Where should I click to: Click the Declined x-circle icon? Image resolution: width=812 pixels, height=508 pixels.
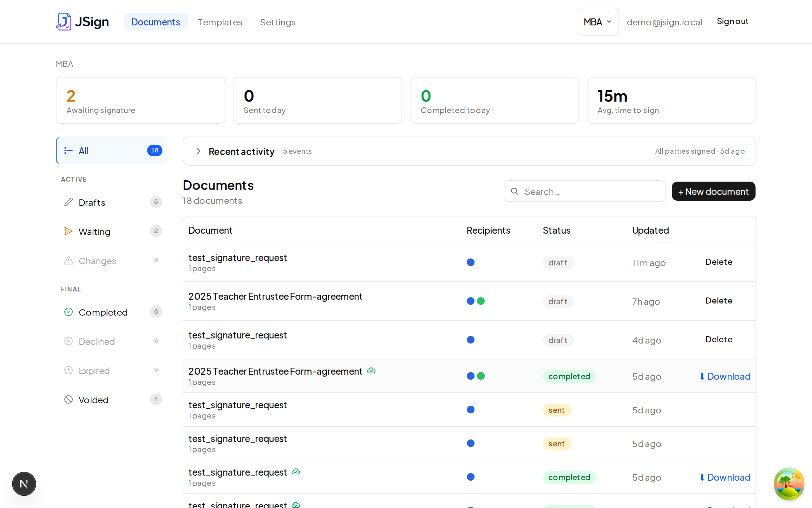click(x=69, y=341)
